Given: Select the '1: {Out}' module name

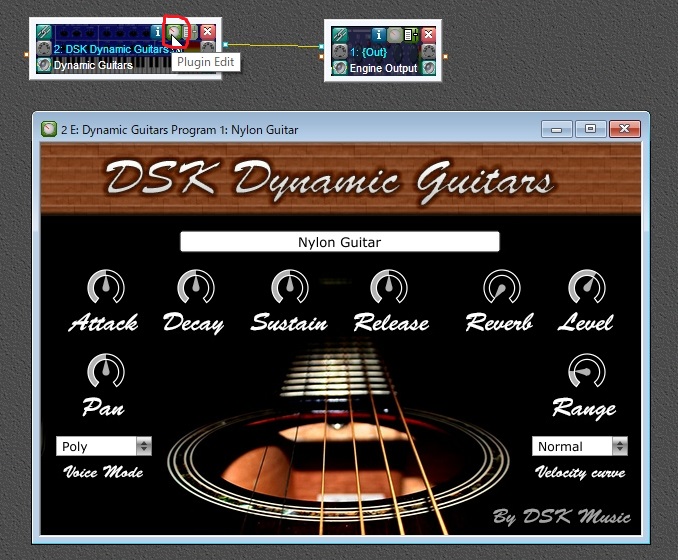Looking at the screenshot, I should [x=368, y=53].
